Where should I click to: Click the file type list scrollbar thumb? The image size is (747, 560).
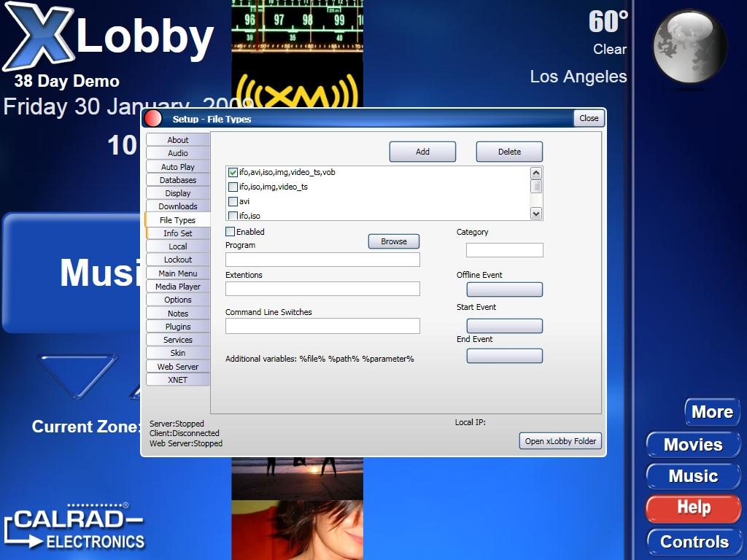pos(536,186)
